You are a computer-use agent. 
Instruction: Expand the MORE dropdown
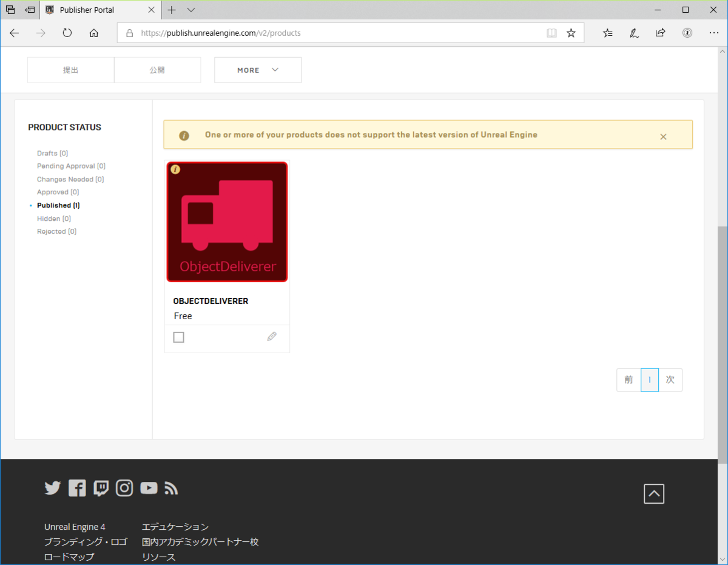[x=258, y=70]
